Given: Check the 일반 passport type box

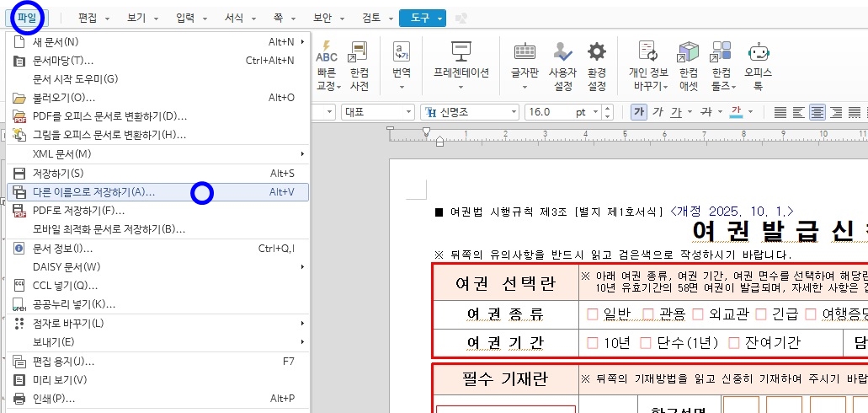Looking at the screenshot, I should pos(593,314).
